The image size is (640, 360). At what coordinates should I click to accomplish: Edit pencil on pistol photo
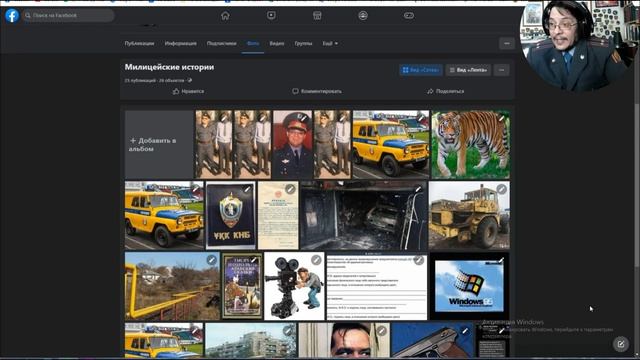pos(465,331)
